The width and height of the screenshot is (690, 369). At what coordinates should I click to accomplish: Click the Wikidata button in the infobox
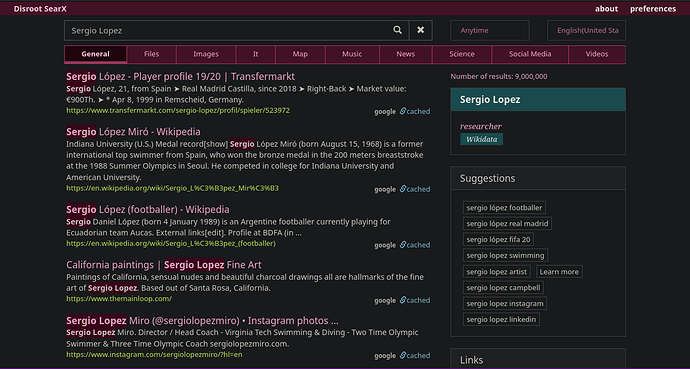point(481,139)
